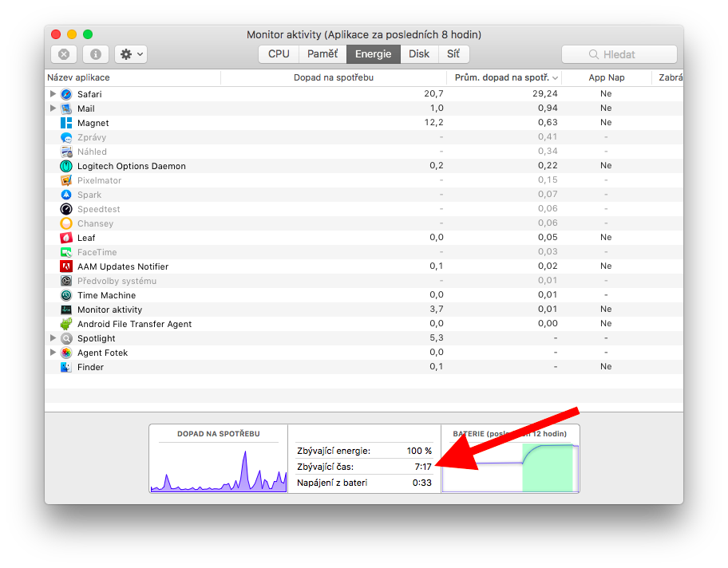Click Safari's 29,24 average impact value
Image resolution: width=728 pixels, height=568 pixels.
[544, 94]
